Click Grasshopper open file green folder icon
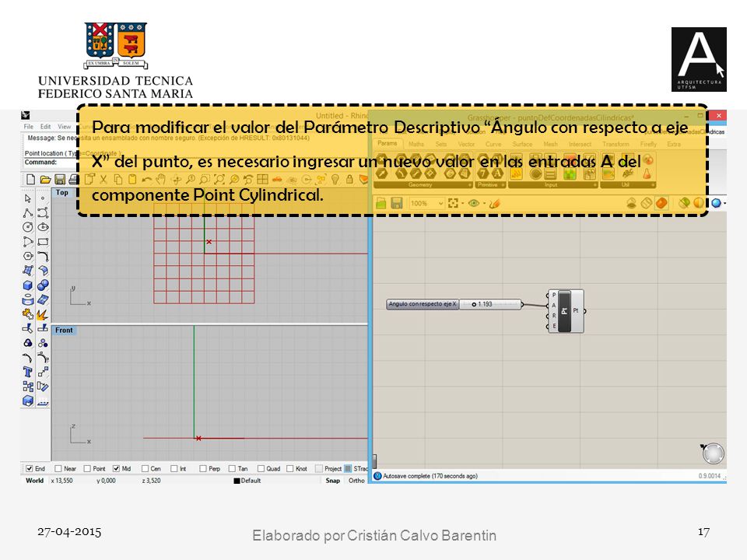Viewport: 747px width, 560px height. click(381, 203)
